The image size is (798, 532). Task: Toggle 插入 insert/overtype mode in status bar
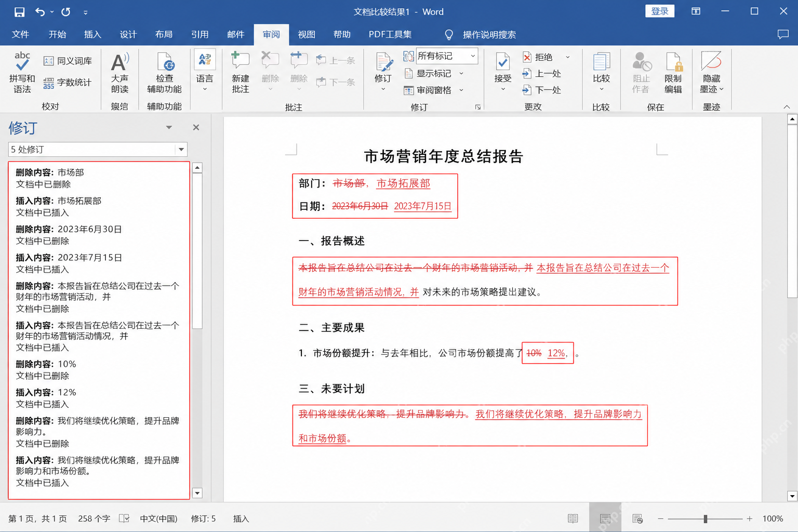point(241,518)
